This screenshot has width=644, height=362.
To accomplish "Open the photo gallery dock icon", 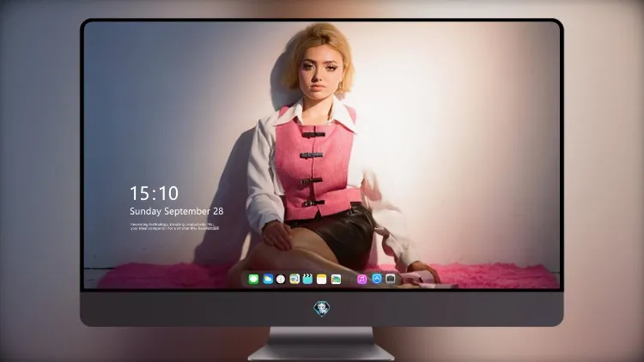I will (336, 280).
